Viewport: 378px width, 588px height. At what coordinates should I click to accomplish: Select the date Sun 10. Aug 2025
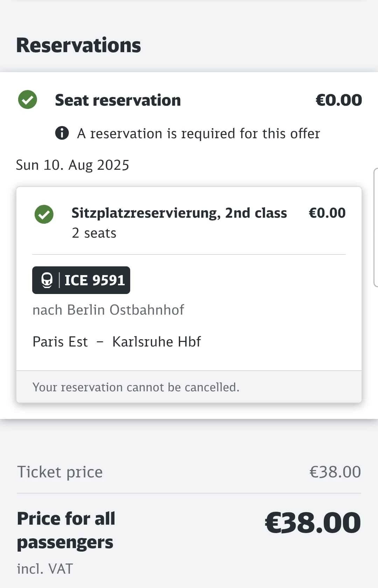[x=72, y=165]
